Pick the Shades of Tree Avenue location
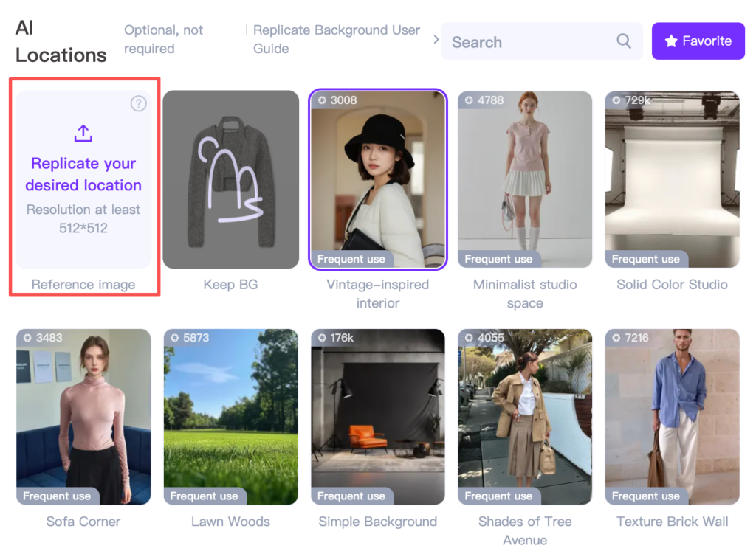The width and height of the screenshot is (756, 554). [x=525, y=417]
